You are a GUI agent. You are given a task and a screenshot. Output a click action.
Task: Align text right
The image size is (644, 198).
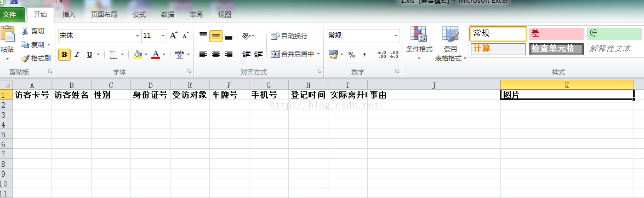(229, 54)
